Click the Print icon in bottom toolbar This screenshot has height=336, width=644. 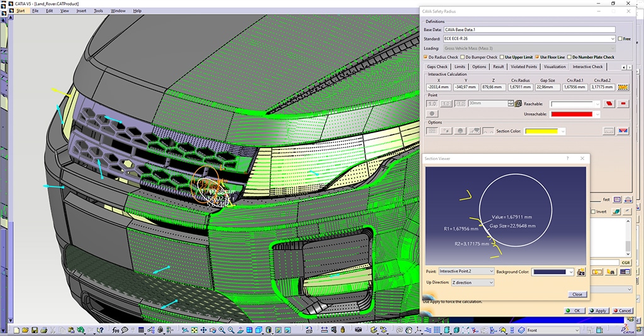coord(43,330)
